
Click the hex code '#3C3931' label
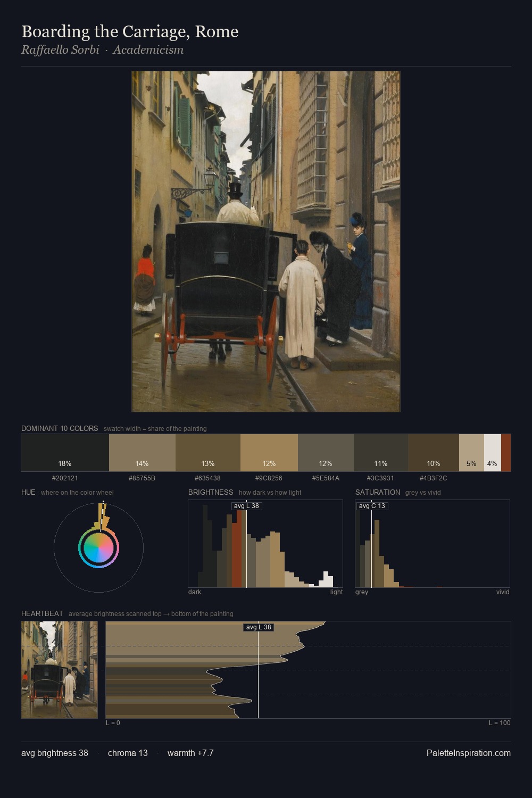[x=381, y=478]
